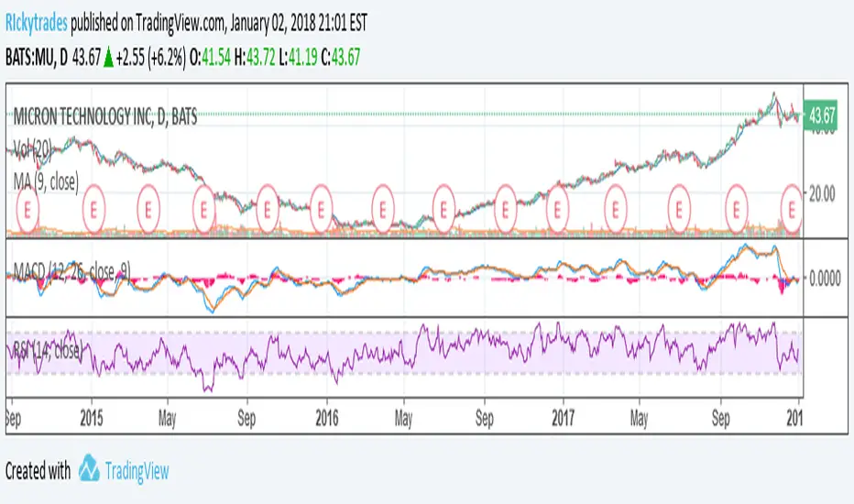Click the 20.00 price axis value
This screenshot has width=854, height=504.
(x=822, y=193)
